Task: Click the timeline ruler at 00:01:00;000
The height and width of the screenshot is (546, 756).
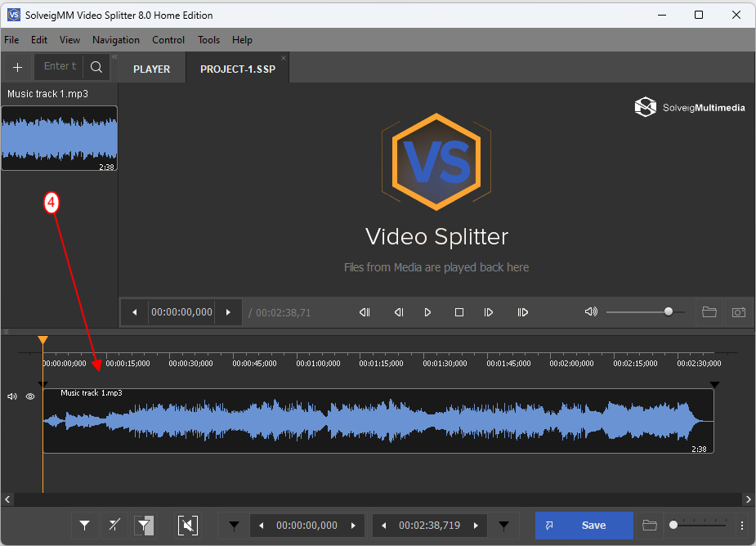Action: pyautogui.click(x=318, y=363)
